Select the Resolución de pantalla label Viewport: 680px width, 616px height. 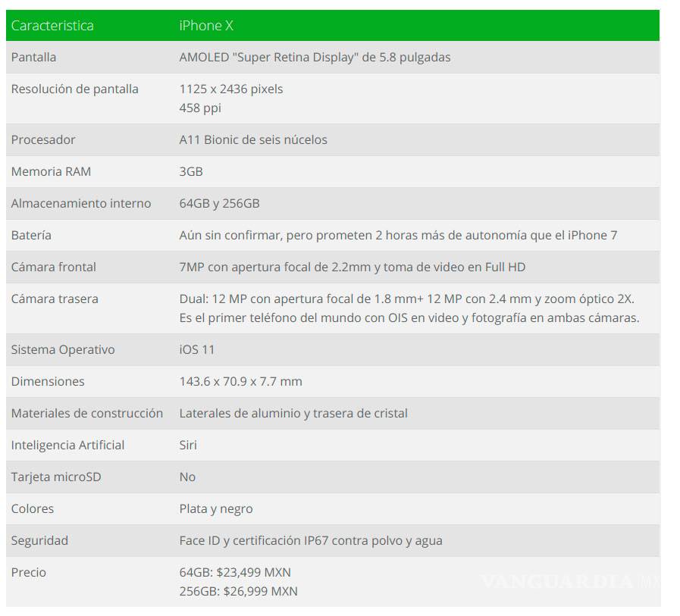click(74, 89)
